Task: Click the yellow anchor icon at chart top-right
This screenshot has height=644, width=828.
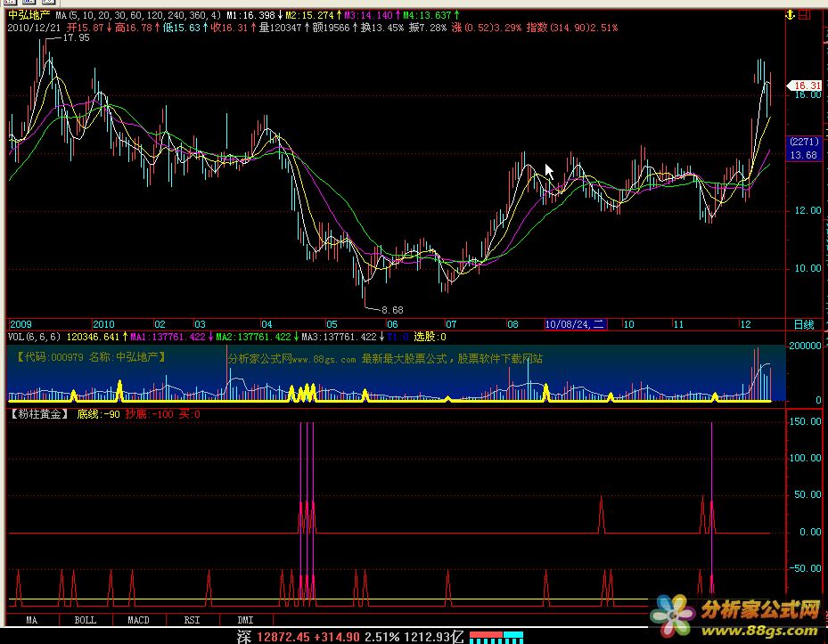Action: (x=790, y=15)
